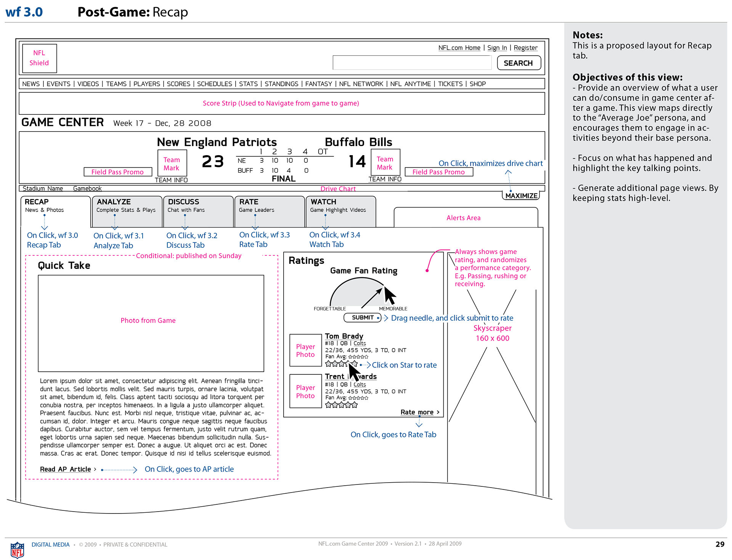Click the left Field Pass Promo box
This screenshot has height=560, width=732.
click(x=118, y=172)
